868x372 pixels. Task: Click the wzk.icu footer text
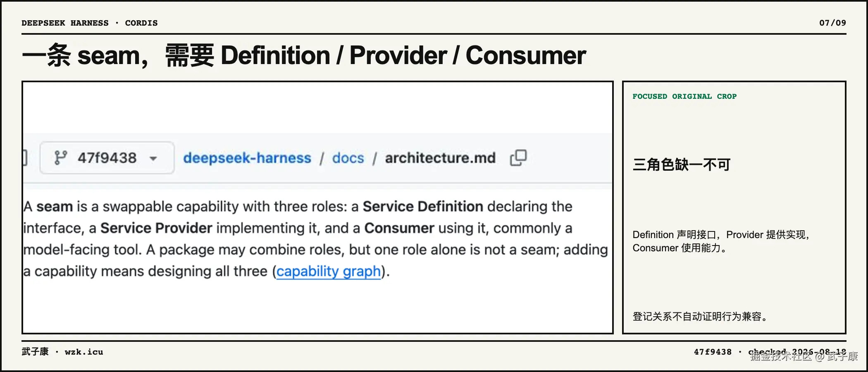tap(84, 352)
